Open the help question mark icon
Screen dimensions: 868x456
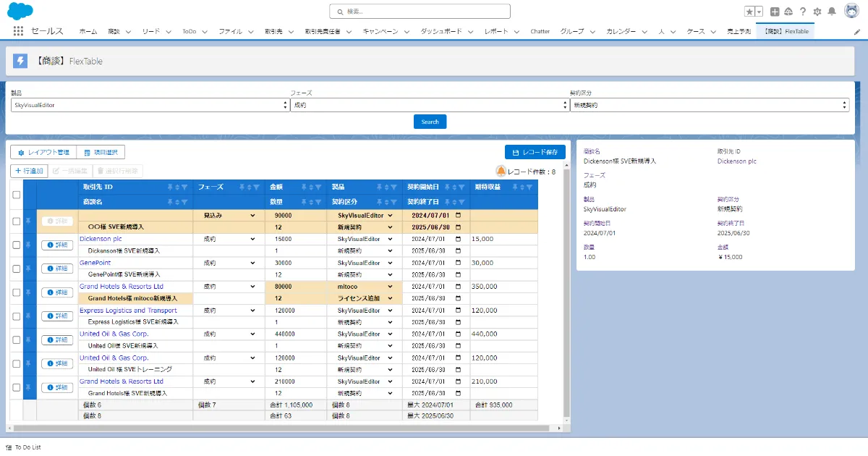tap(802, 12)
